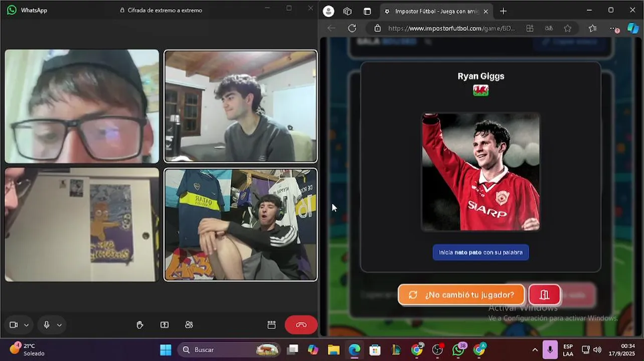
Task: Open File Explorer from taskbar
Action: [334, 349]
